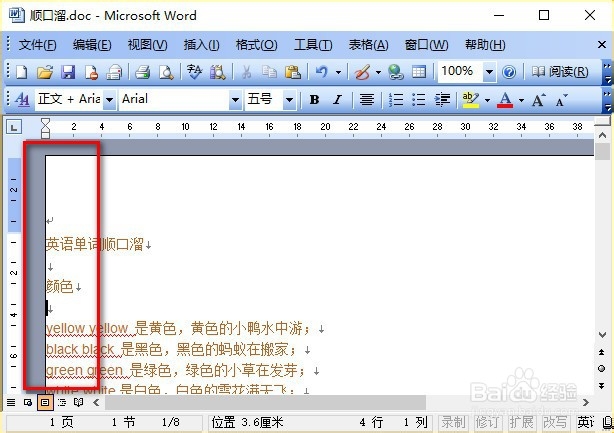Open font color dropdown arrow
The width and height of the screenshot is (614, 433).
pyautogui.click(x=521, y=100)
